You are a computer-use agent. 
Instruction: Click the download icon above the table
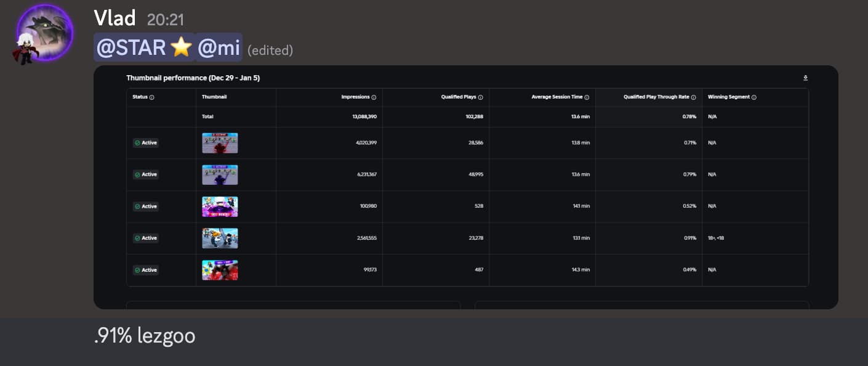pyautogui.click(x=805, y=78)
